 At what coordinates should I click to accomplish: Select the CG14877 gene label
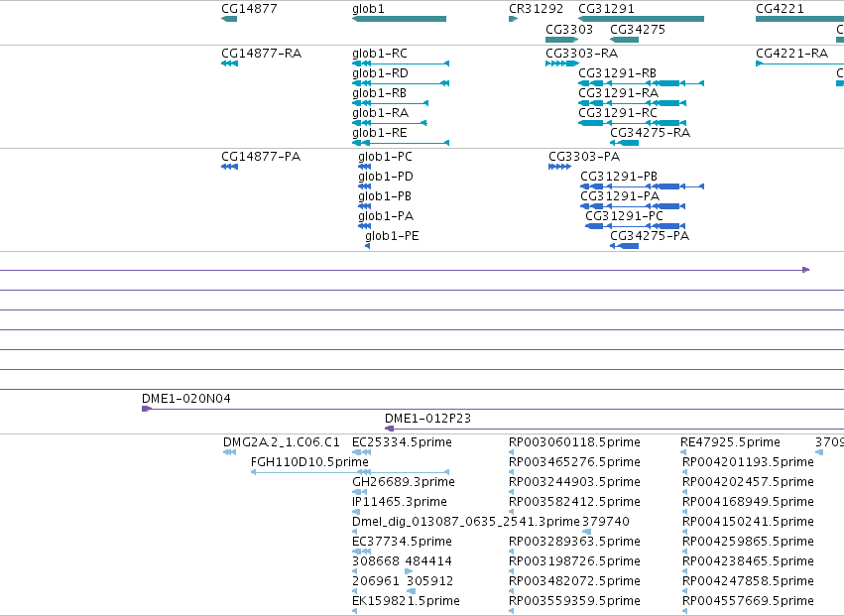249,9
